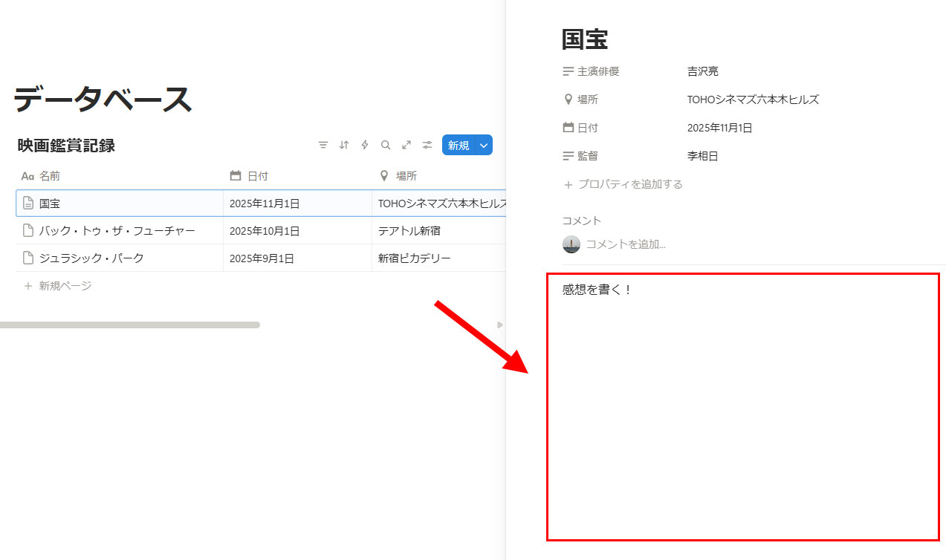
Task: Click the search magnifier icon
Action: [x=386, y=146]
